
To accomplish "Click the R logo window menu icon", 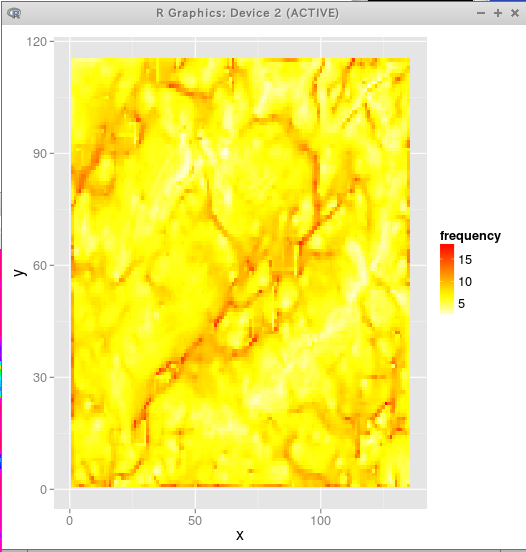I will (x=14, y=13).
